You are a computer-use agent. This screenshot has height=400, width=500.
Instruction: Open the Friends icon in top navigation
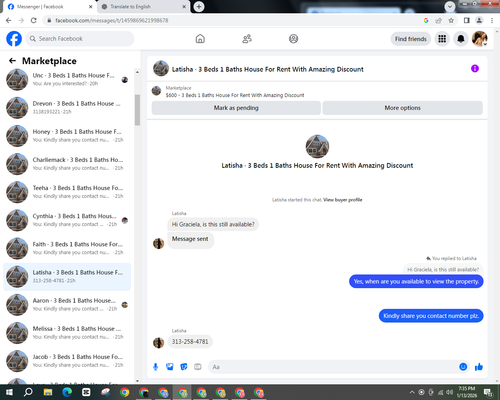tap(247, 39)
